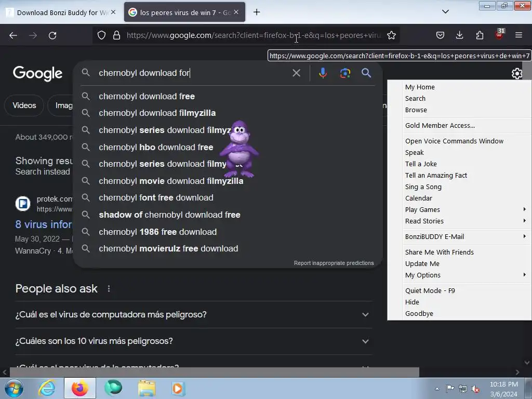Click Firefox icon on taskbar
The image size is (532, 399).
(79, 389)
